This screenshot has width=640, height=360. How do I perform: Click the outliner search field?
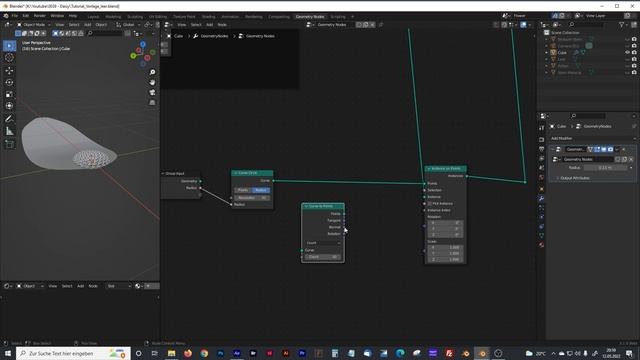point(586,25)
